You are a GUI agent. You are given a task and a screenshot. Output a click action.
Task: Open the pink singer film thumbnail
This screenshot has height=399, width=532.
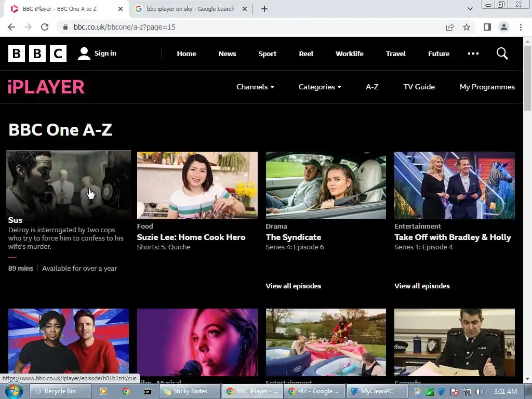(x=197, y=342)
